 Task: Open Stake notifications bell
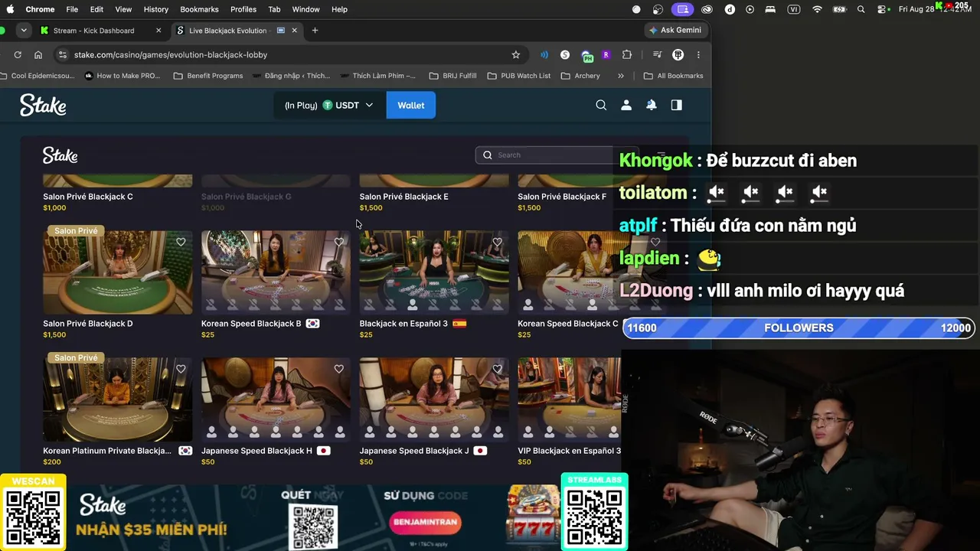pos(652,106)
